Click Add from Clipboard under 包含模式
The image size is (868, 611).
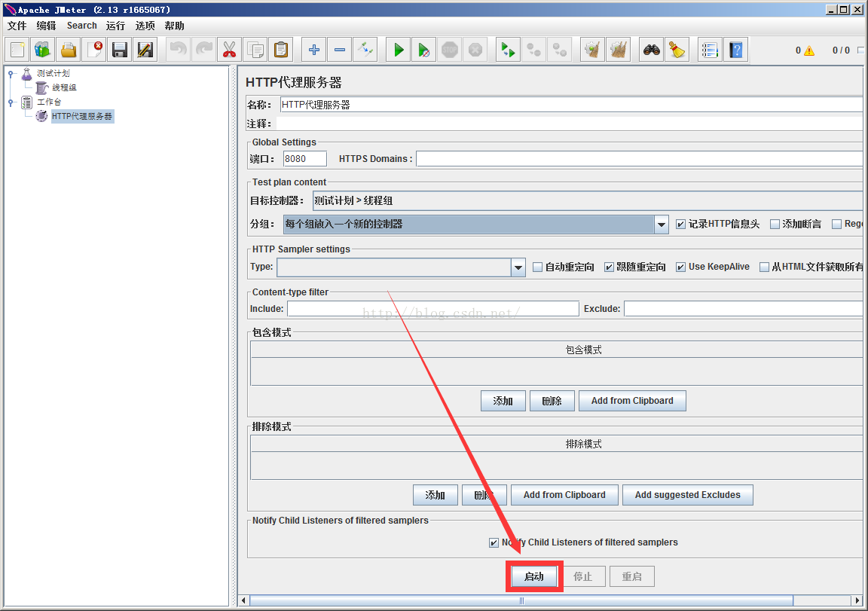(x=632, y=401)
